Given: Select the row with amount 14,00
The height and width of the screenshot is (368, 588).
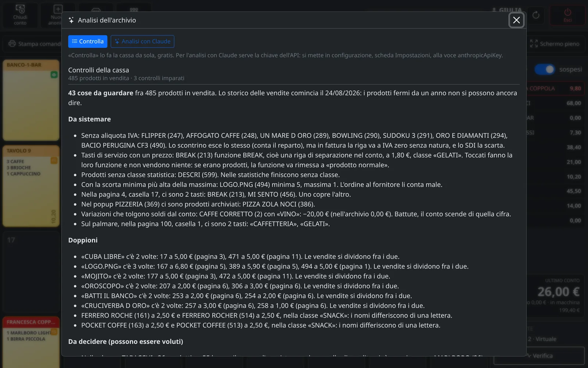Looking at the screenshot, I should [555, 206].
